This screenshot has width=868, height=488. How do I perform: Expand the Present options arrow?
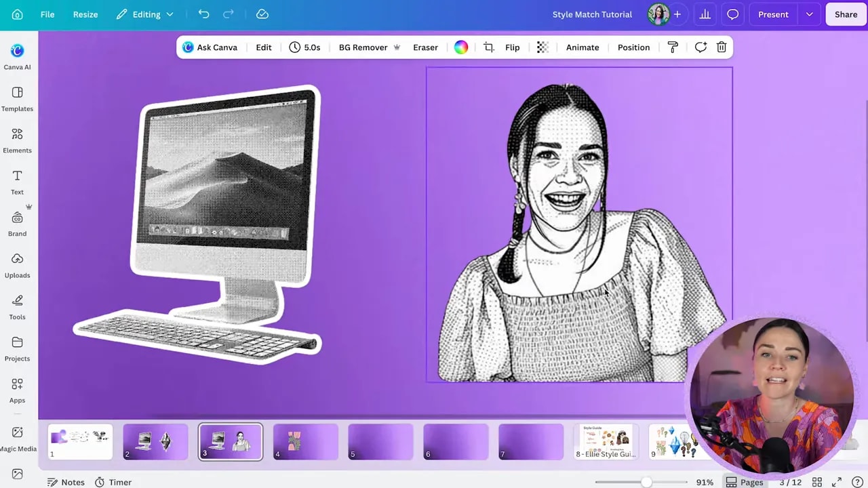809,14
